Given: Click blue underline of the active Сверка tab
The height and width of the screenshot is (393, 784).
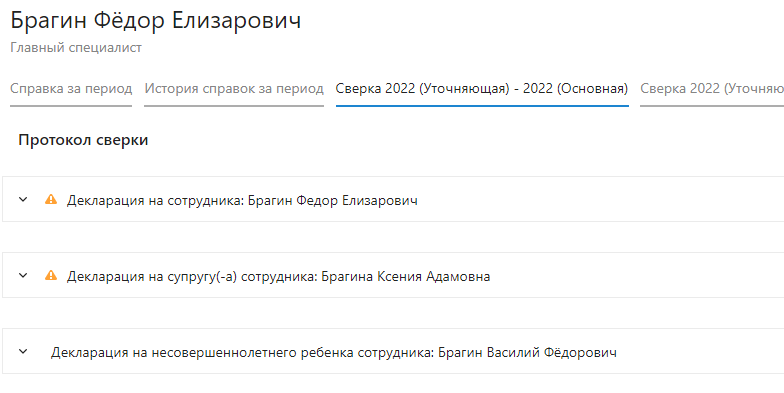Looking at the screenshot, I should click(482, 106).
